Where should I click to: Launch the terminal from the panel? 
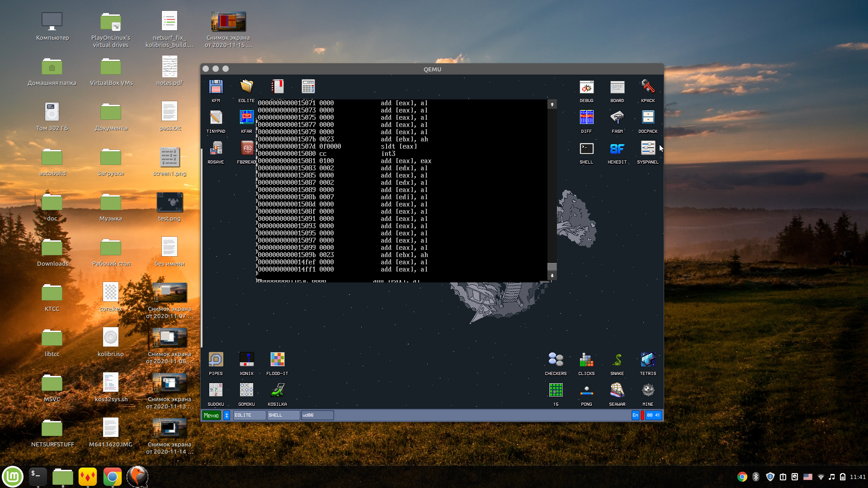pos(38,477)
